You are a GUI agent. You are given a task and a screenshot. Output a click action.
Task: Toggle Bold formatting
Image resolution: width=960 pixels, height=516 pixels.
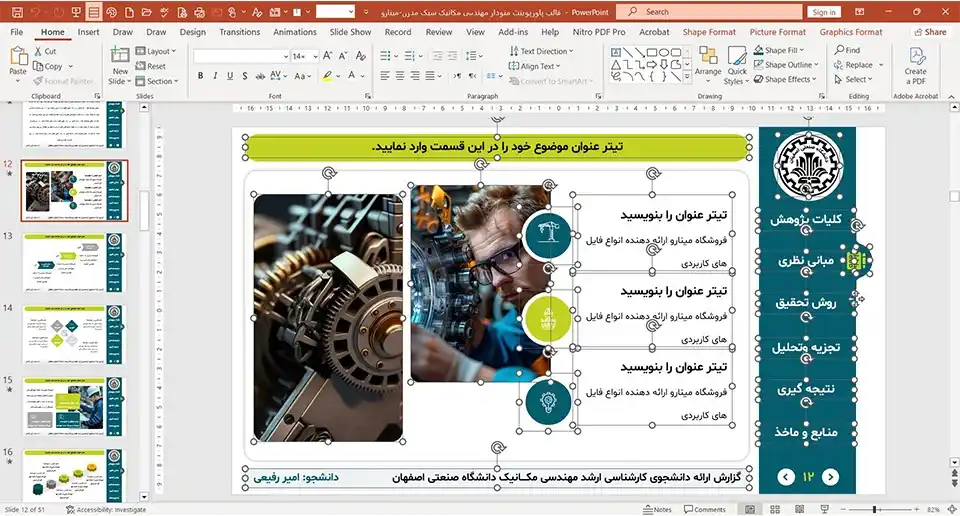pos(200,76)
